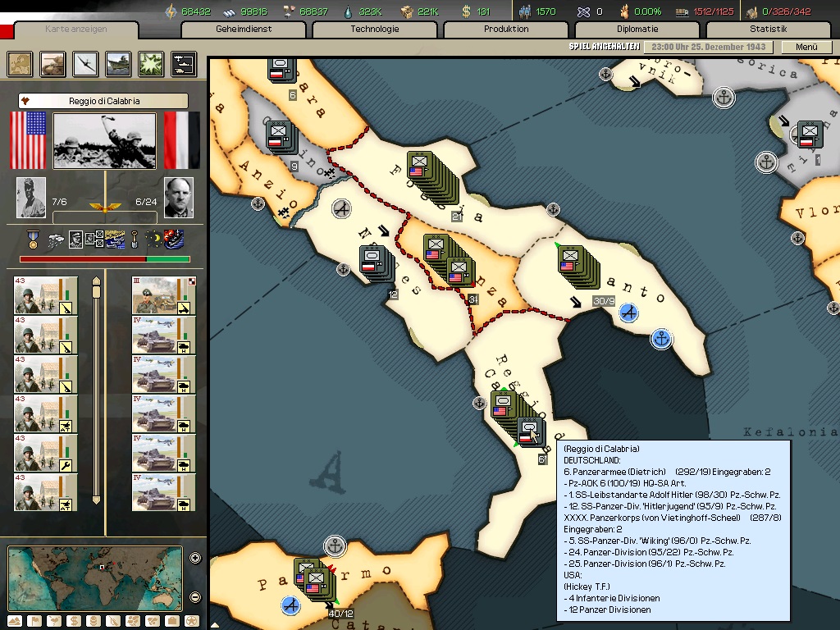Click the money dollar icon in top bar
The image size is (840, 630).
tap(466, 11)
